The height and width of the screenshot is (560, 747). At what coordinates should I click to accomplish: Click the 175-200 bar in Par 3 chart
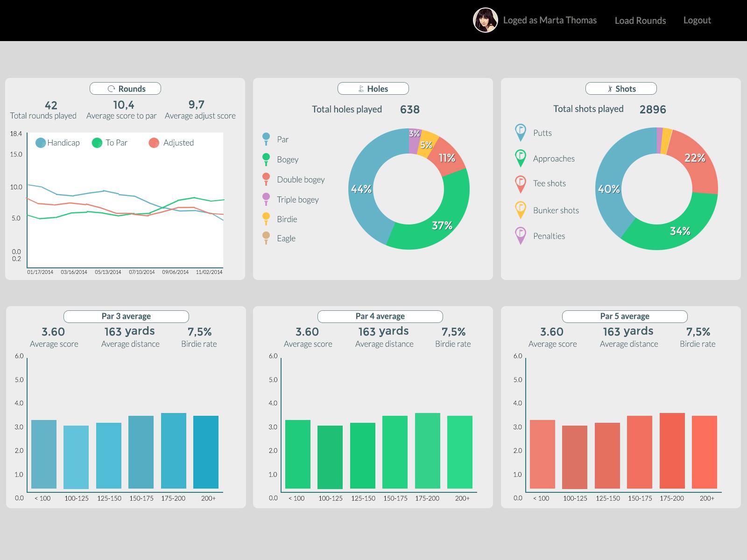[173, 450]
